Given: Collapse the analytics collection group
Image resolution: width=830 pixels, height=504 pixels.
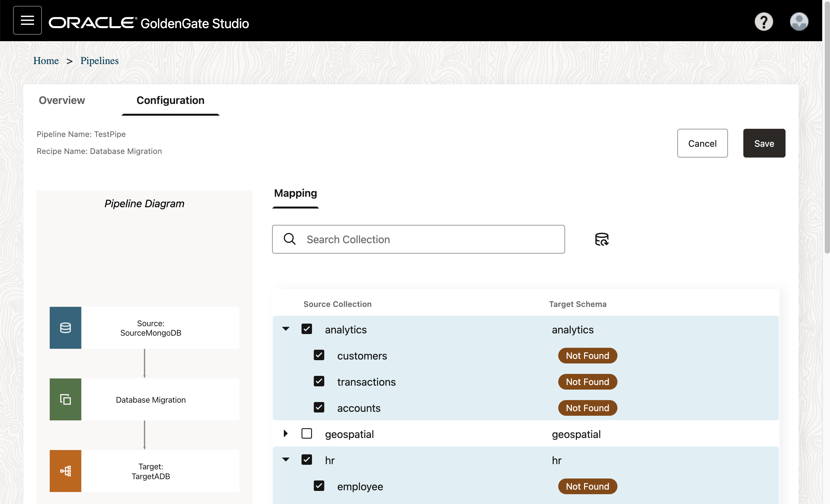Looking at the screenshot, I should tap(285, 329).
